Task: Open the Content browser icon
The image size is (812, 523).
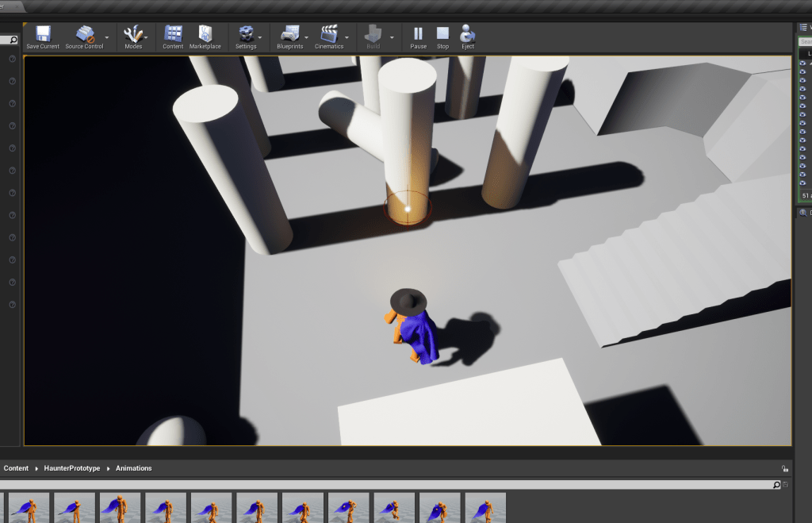Action: click(173, 37)
